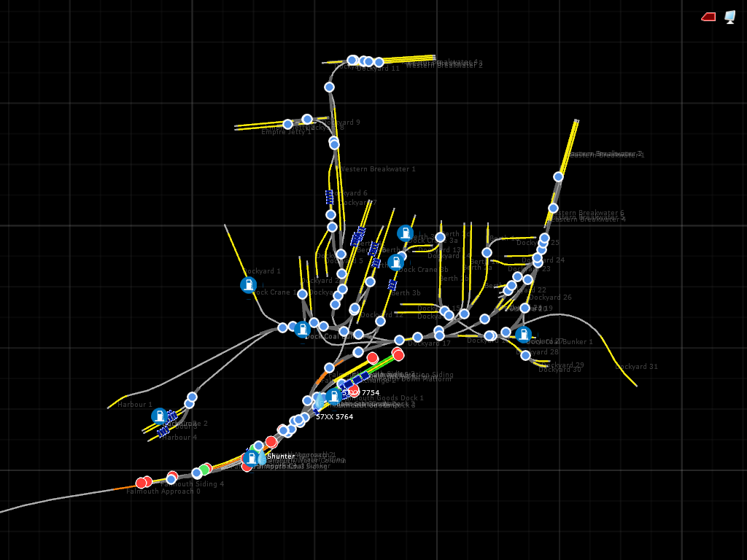The height and width of the screenshot is (560, 747).
Task: Toggle the junction on the curve below Dockyard 11
Action: pos(329,87)
